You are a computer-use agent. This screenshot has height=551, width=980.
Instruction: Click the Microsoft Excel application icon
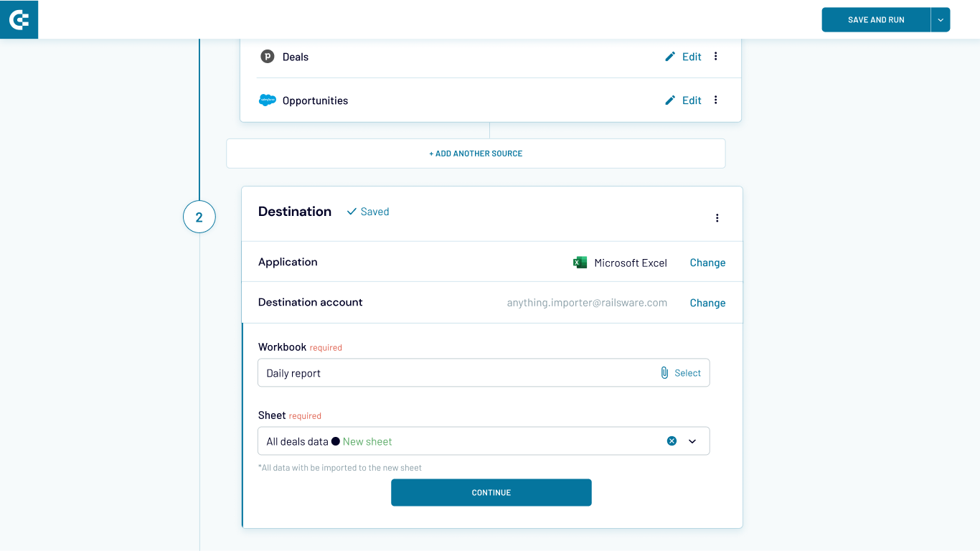pyautogui.click(x=580, y=263)
